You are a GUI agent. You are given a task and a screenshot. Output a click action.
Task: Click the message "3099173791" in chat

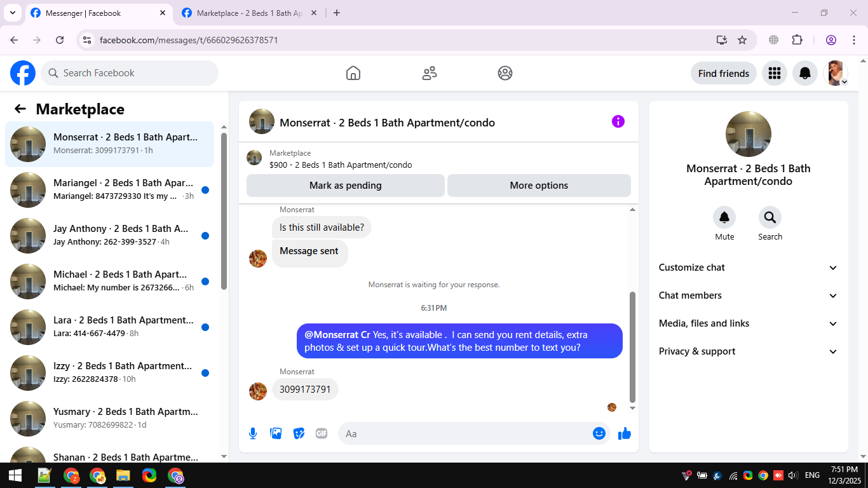(305, 390)
